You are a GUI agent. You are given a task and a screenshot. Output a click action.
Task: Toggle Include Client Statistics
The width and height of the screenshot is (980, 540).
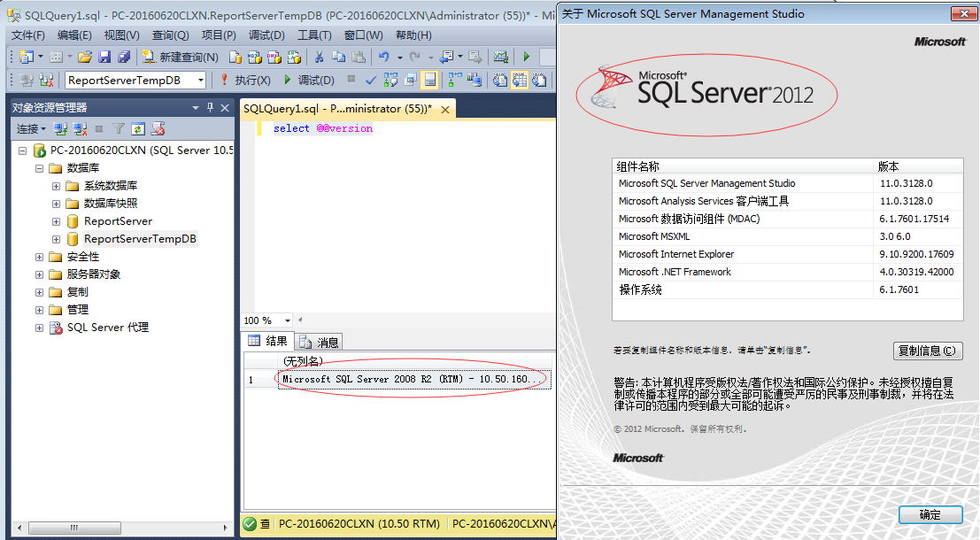pyautogui.click(x=475, y=80)
